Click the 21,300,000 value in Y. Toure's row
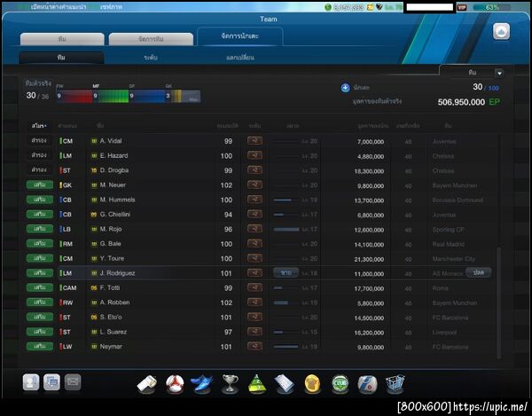 [369, 259]
